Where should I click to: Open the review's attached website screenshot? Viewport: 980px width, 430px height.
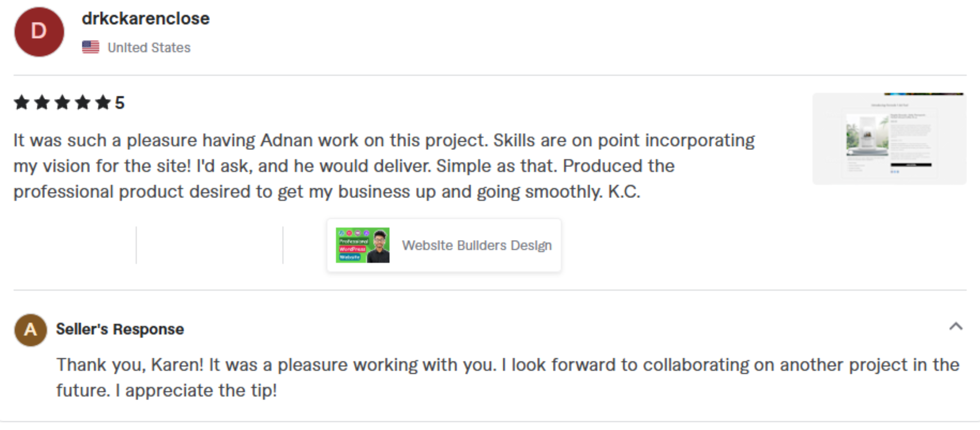click(x=889, y=139)
